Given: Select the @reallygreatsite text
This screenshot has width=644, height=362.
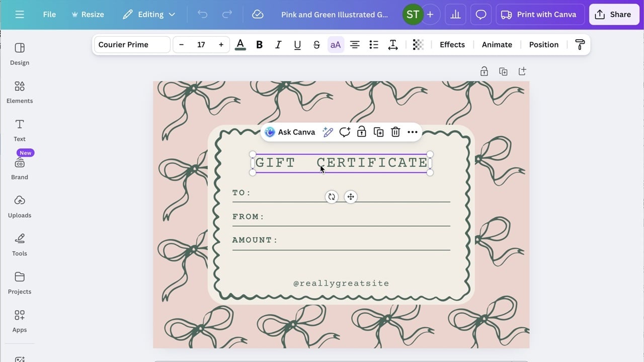Looking at the screenshot, I should 341,284.
